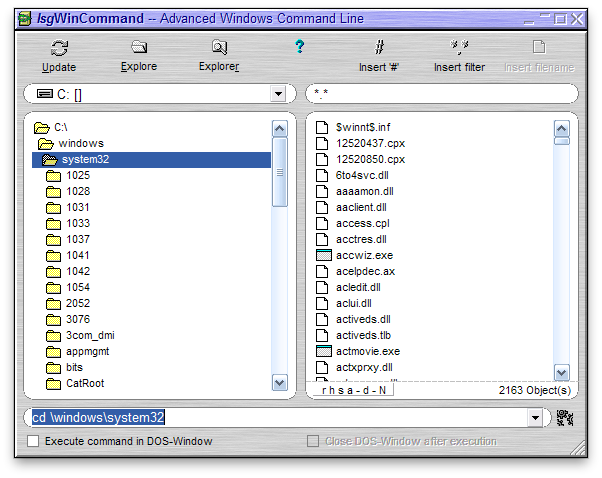602x478 pixels.
Task: Click the folder icon next to 3com_dmi
Action: tap(53, 336)
